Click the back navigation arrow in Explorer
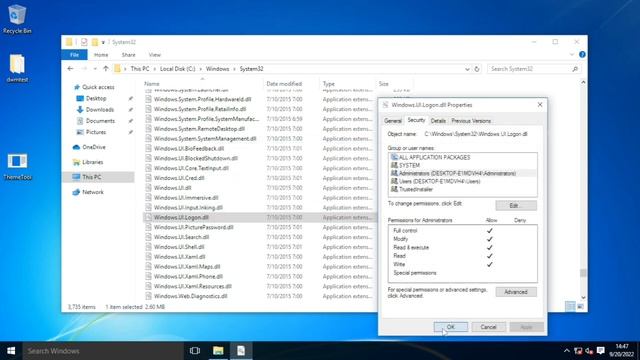The height and width of the screenshot is (360, 640). pyautogui.click(x=70, y=69)
